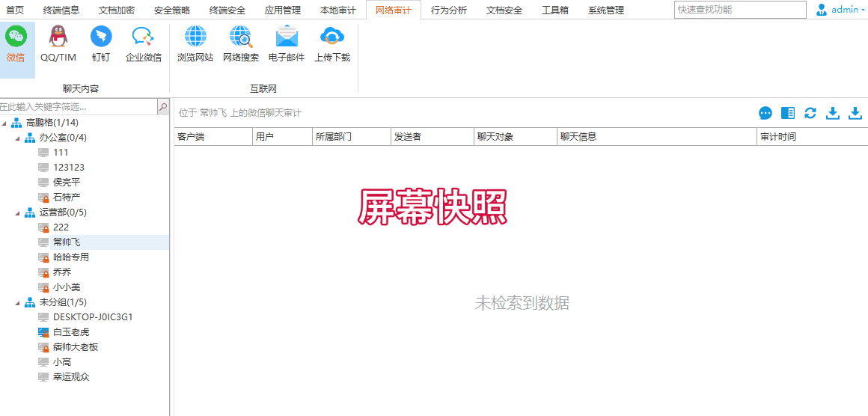Open the 上传下载 cloud icon
The height and width of the screenshot is (416, 868).
click(332, 43)
